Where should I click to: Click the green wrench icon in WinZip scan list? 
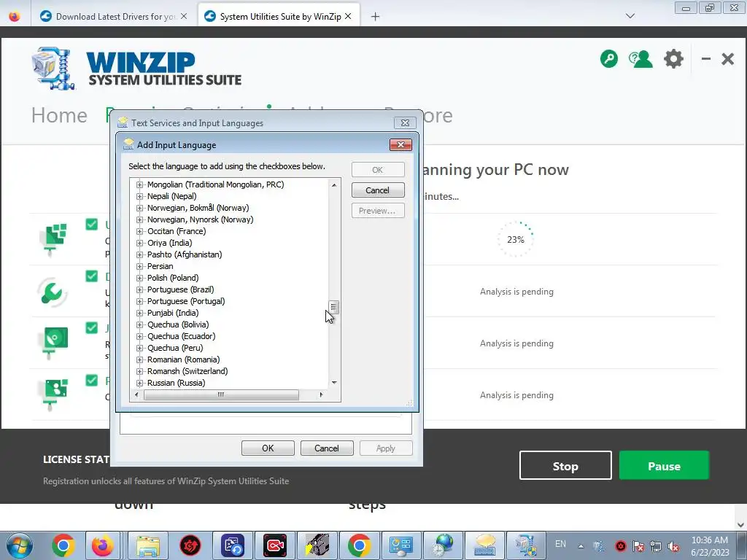coord(52,292)
